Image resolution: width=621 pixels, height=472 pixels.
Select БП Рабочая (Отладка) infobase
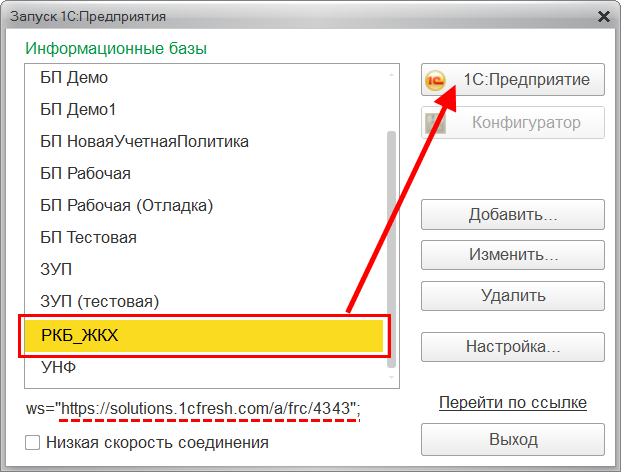[x=206, y=206]
